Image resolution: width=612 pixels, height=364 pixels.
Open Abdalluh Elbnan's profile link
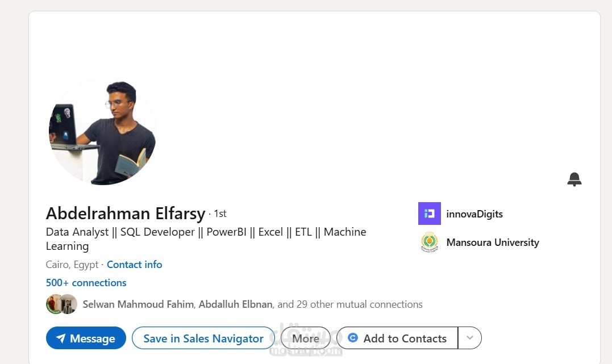click(235, 304)
